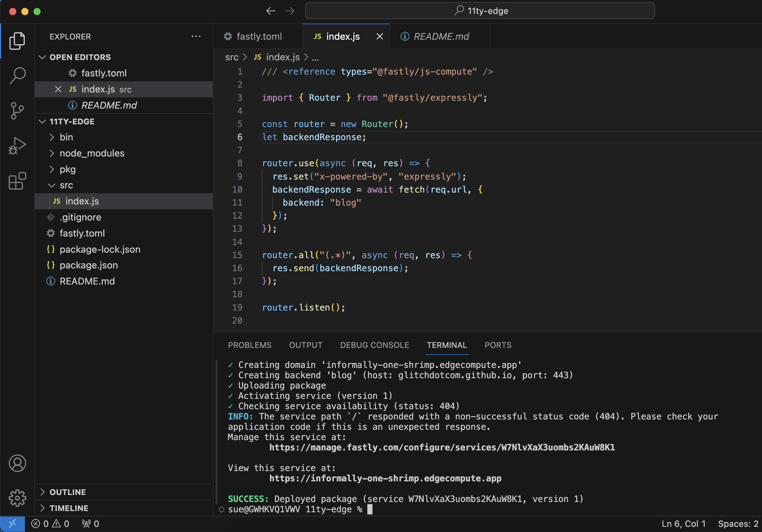Expand the node_modules folder

coord(52,153)
